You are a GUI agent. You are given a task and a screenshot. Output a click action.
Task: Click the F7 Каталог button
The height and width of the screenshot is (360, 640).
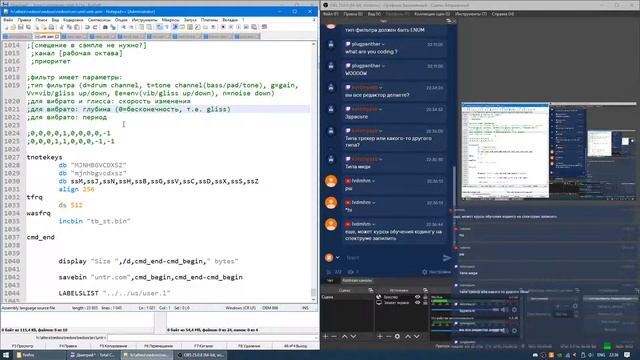click(x=204, y=346)
